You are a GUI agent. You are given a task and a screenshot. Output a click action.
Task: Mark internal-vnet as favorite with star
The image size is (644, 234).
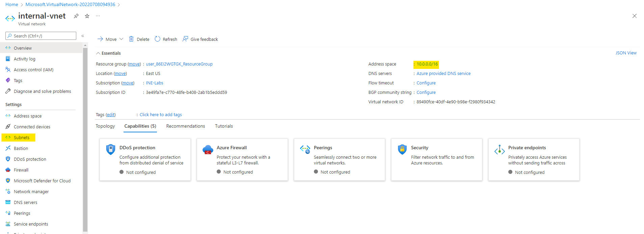(x=87, y=16)
